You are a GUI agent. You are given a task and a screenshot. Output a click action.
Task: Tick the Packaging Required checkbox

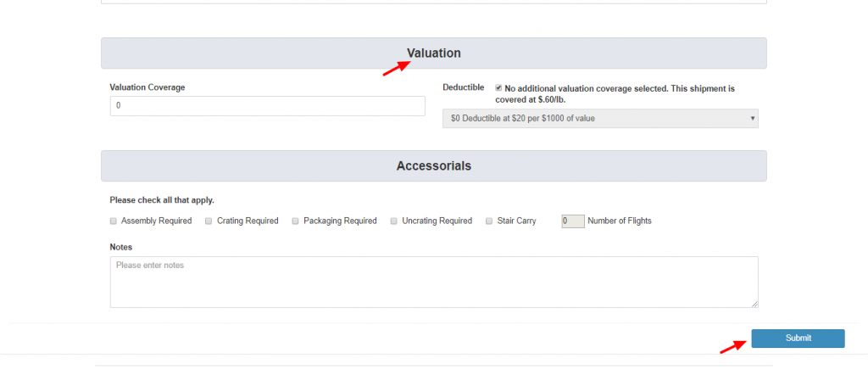296,221
